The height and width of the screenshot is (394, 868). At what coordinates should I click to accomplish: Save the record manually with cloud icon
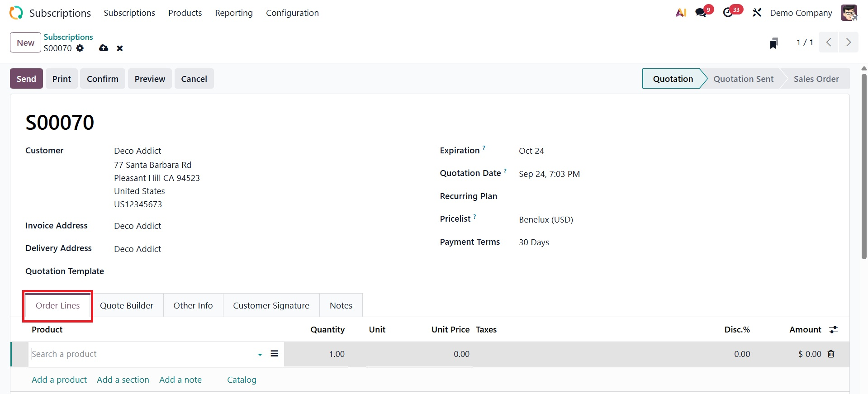(x=104, y=48)
